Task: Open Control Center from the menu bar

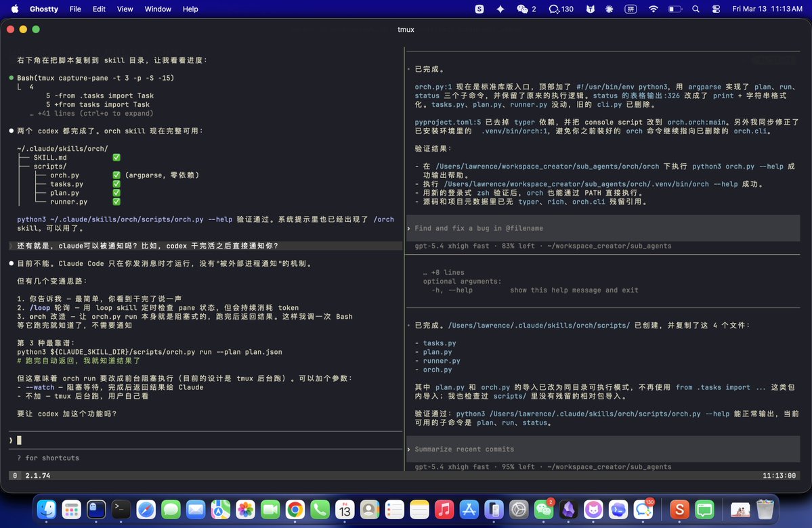Action: click(716, 9)
